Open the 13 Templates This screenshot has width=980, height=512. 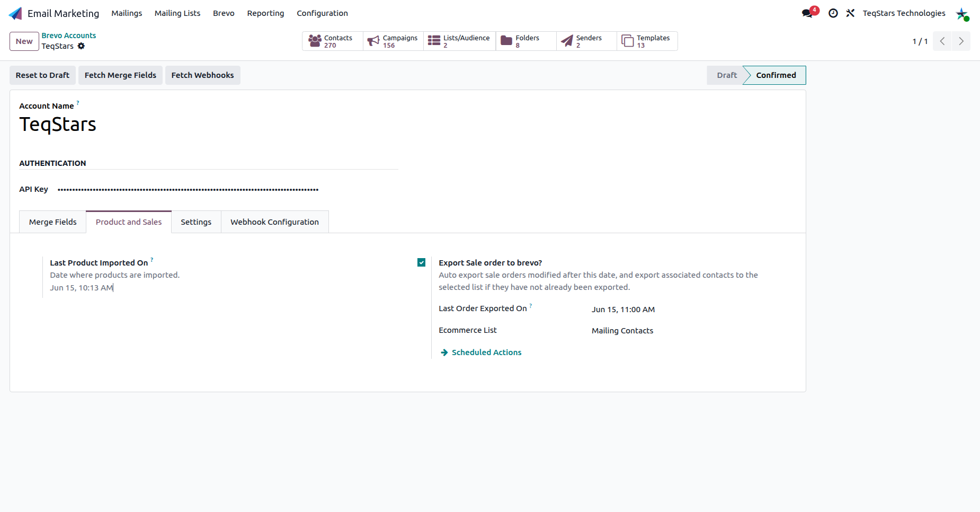click(647, 41)
